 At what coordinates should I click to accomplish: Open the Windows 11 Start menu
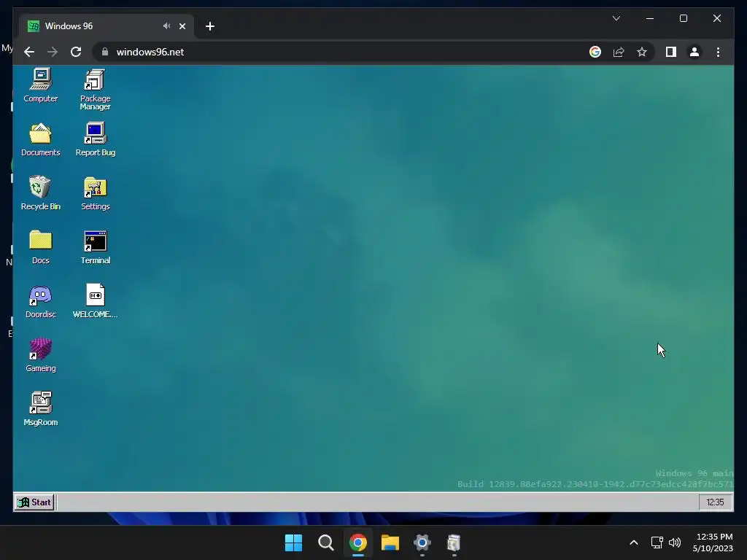point(293,542)
